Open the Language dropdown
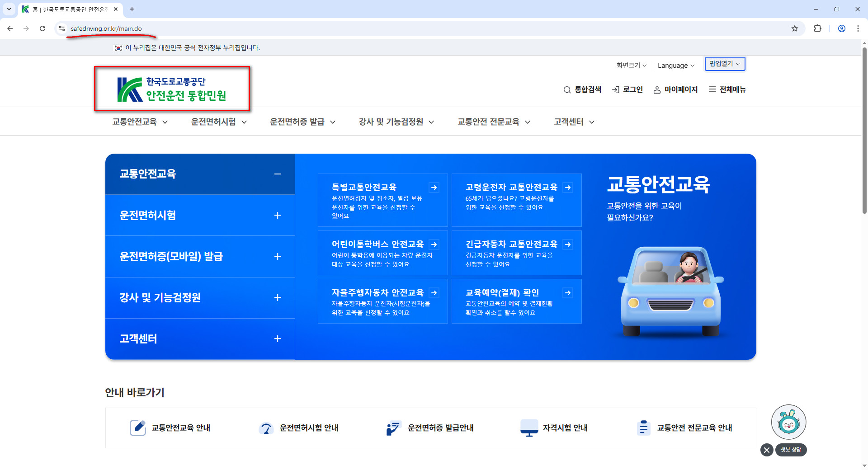This screenshot has height=470, width=868. tap(676, 66)
